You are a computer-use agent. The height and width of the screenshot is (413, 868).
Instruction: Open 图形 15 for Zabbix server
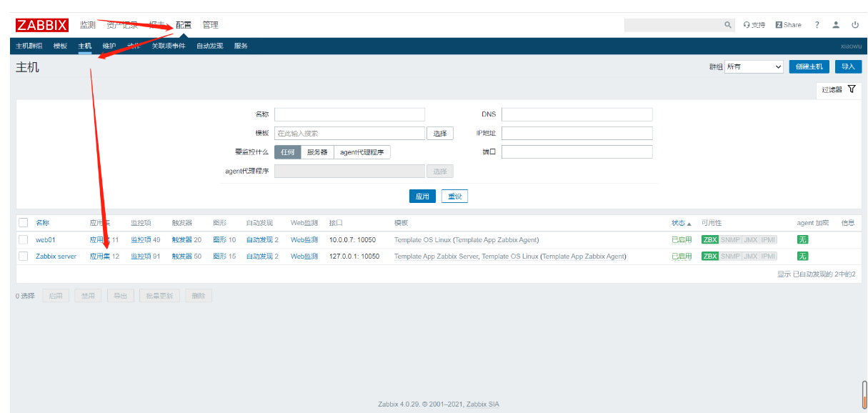coord(219,256)
